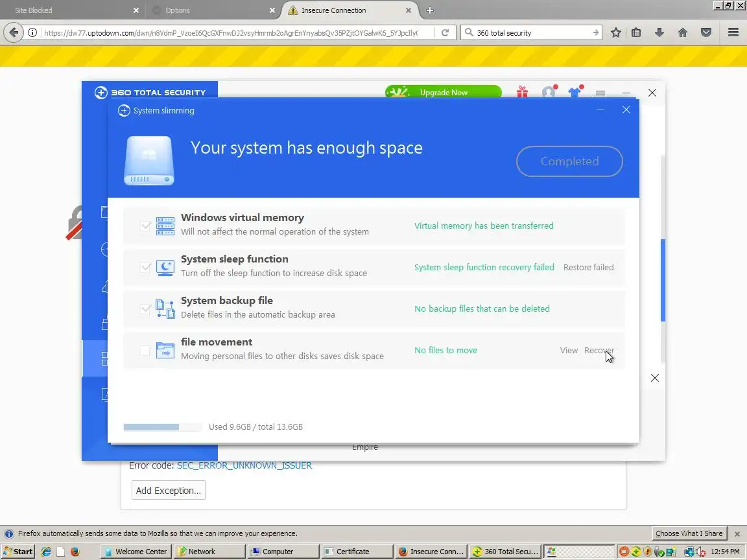Open the user account avatar icon
The image size is (747, 560).
(549, 92)
